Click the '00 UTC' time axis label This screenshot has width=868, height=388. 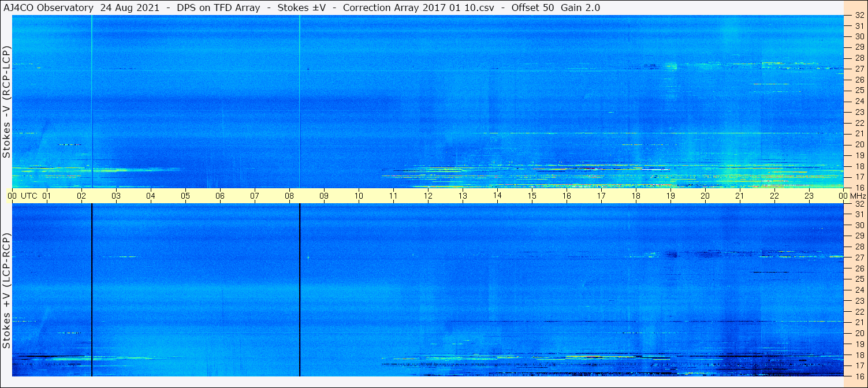pos(23,196)
